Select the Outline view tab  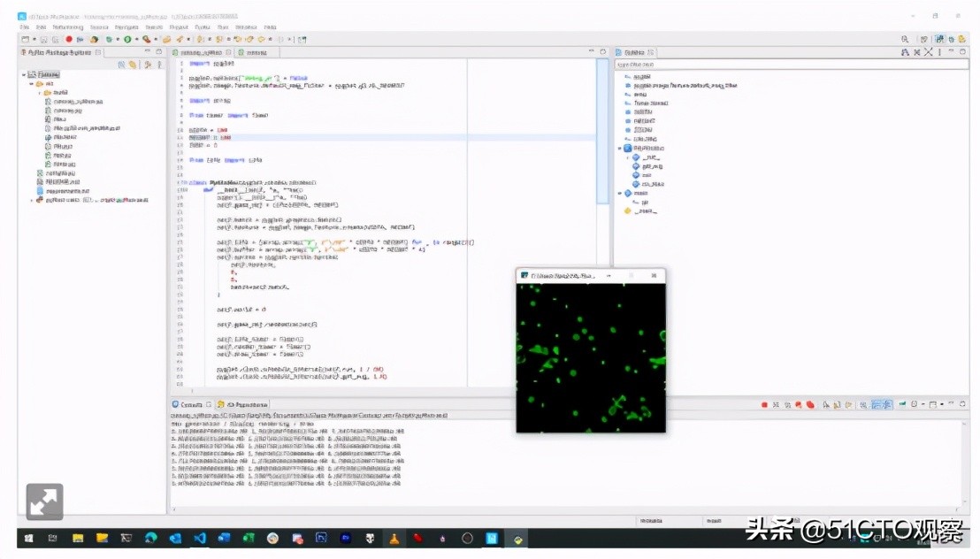[x=634, y=52]
